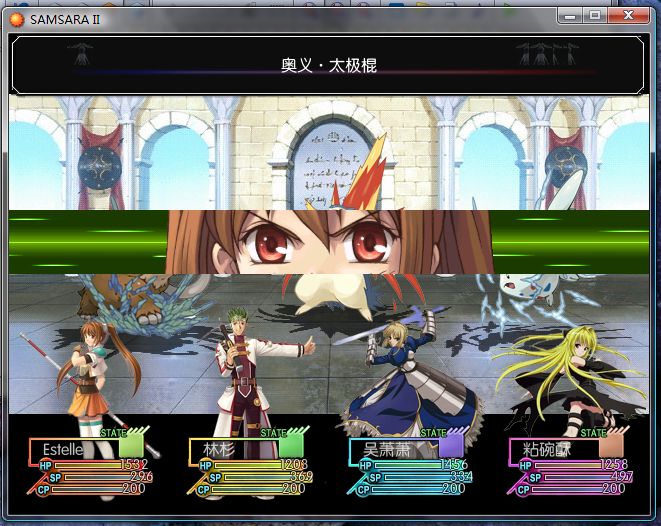Click 粘碗酥's CP bar
The height and width of the screenshot is (526, 661).
577,489
